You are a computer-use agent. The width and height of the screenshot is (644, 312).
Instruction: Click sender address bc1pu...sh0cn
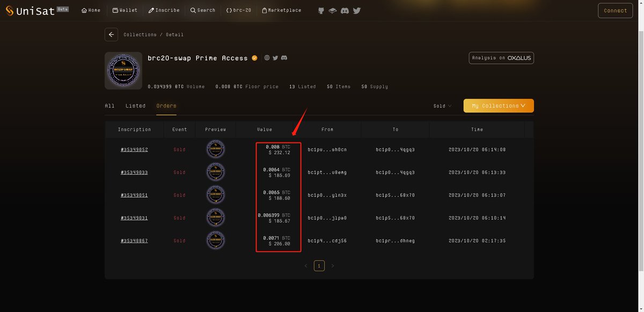point(327,150)
